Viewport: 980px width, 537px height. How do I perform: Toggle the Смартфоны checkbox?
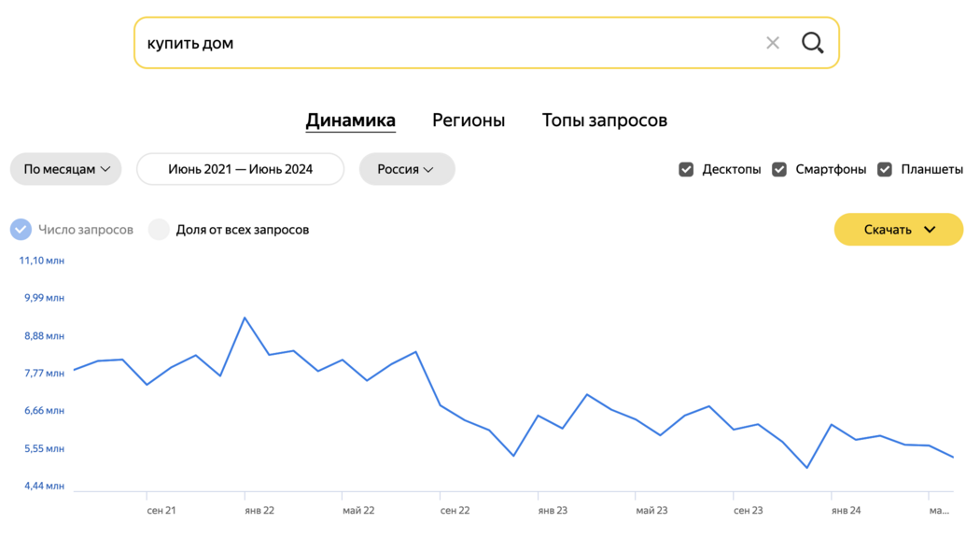[x=779, y=169]
